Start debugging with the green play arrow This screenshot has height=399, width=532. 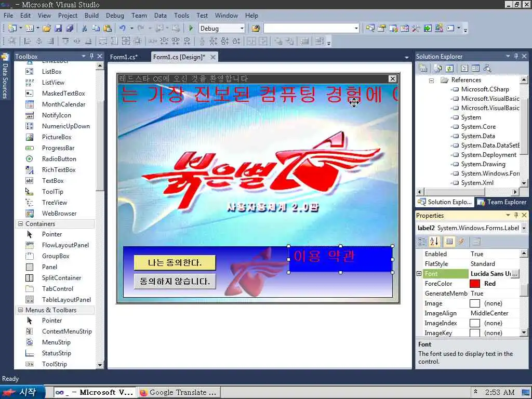pos(191,29)
